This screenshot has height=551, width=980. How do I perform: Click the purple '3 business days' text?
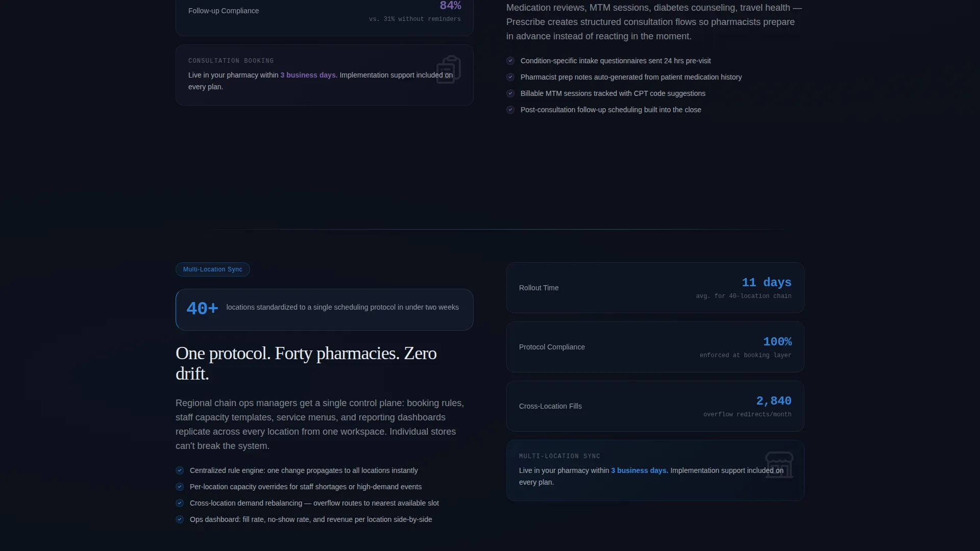pyautogui.click(x=309, y=75)
